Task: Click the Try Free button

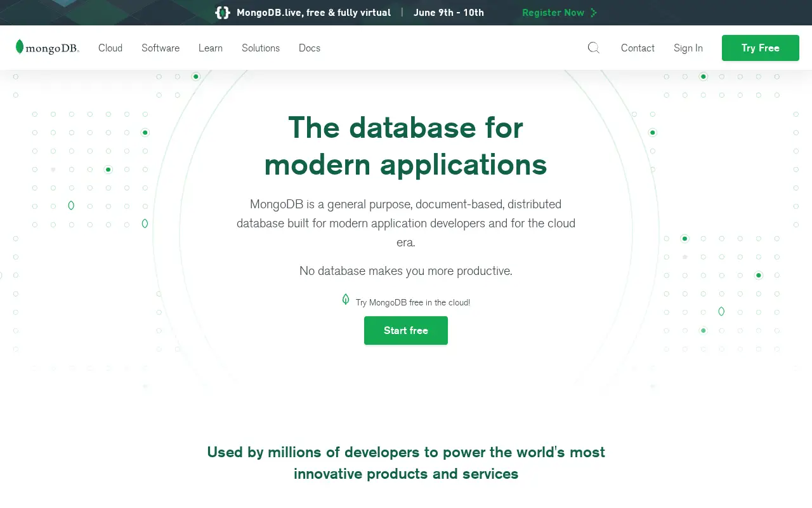Action: pyautogui.click(x=761, y=48)
